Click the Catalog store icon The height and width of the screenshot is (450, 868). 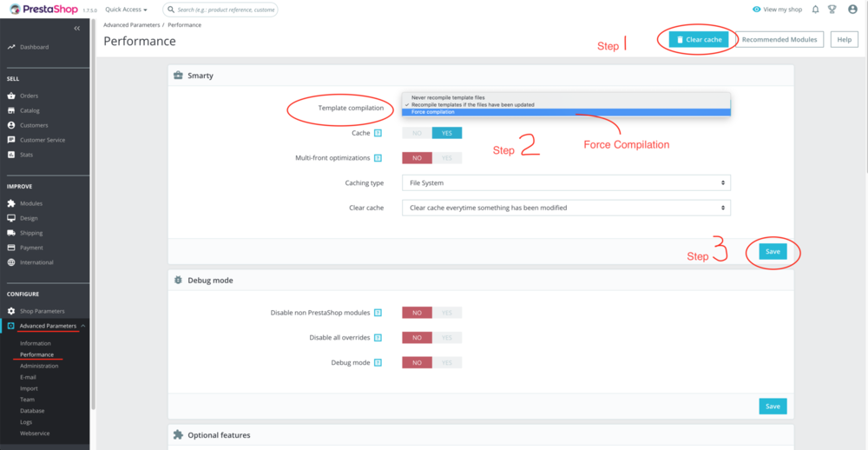point(11,110)
